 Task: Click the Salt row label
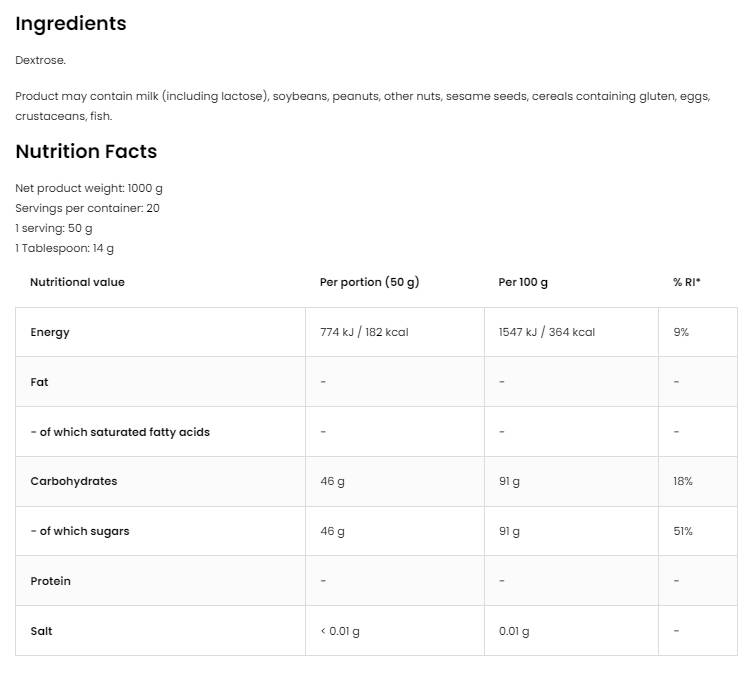coord(41,631)
